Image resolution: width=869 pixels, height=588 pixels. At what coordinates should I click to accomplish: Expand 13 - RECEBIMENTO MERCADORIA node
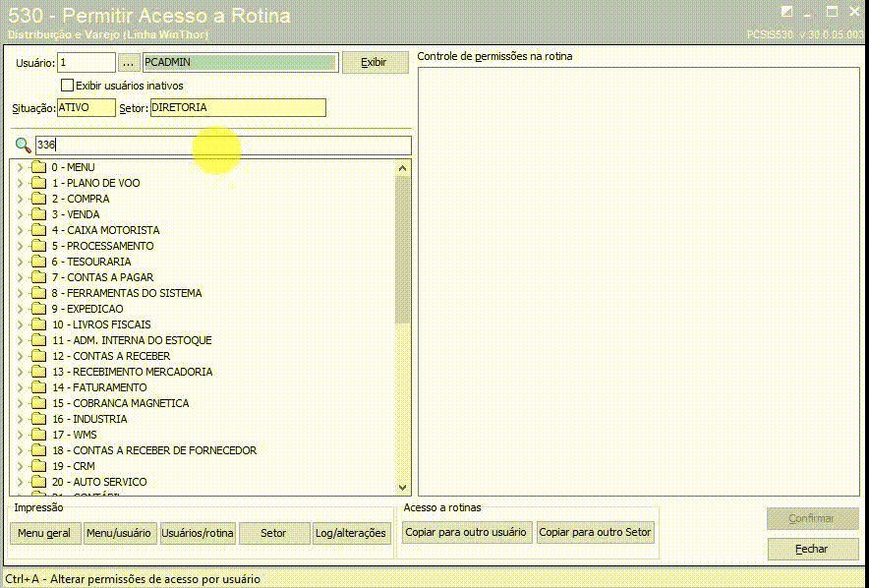(20, 372)
